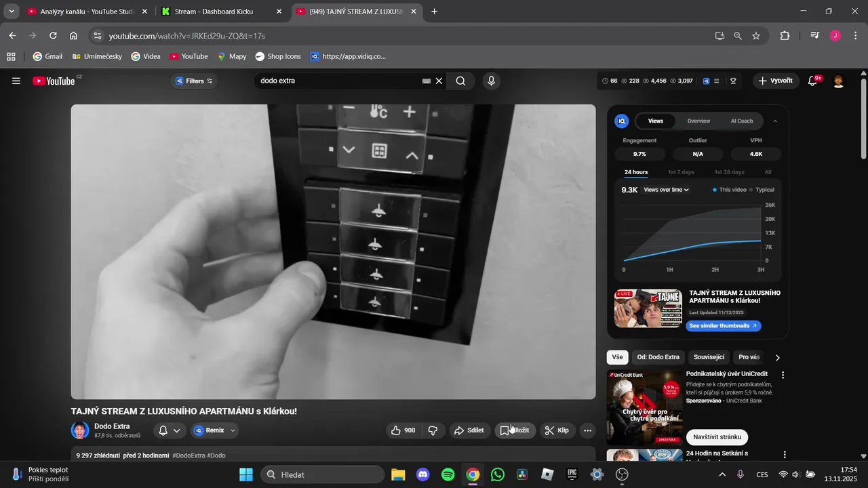Click the Sdílet share button
Screen dimensions: 868x488
coord(469,430)
